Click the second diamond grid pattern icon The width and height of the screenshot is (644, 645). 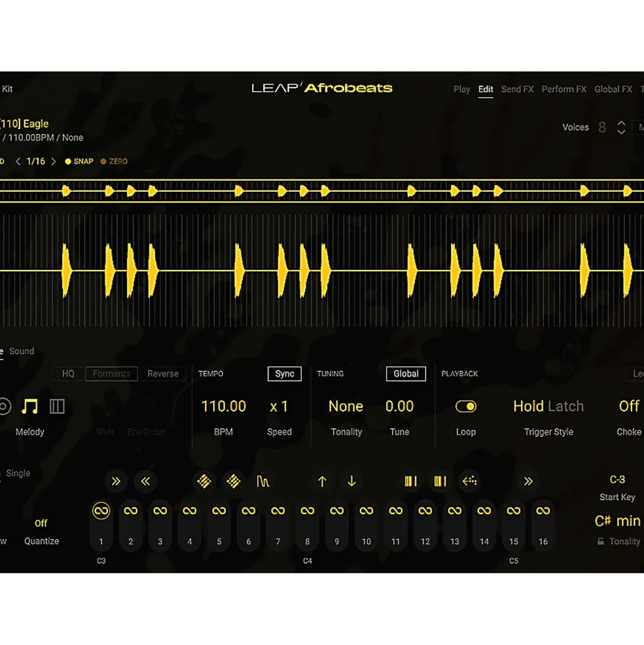[x=233, y=481]
